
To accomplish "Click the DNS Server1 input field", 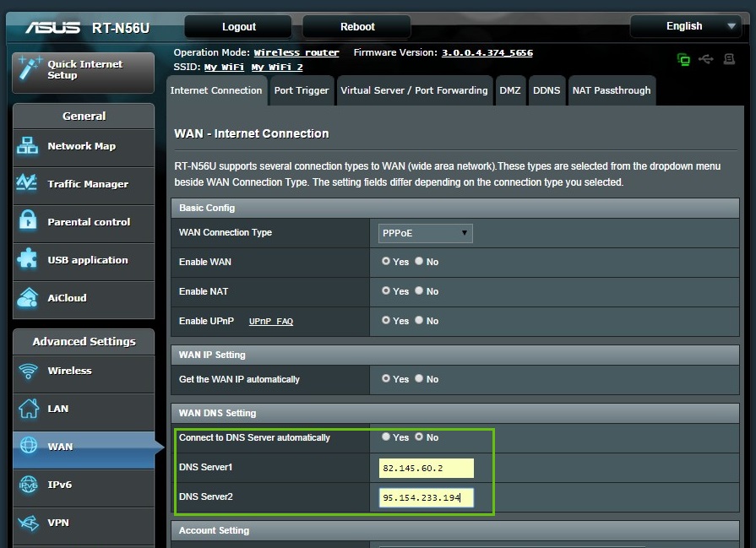I will coord(427,468).
